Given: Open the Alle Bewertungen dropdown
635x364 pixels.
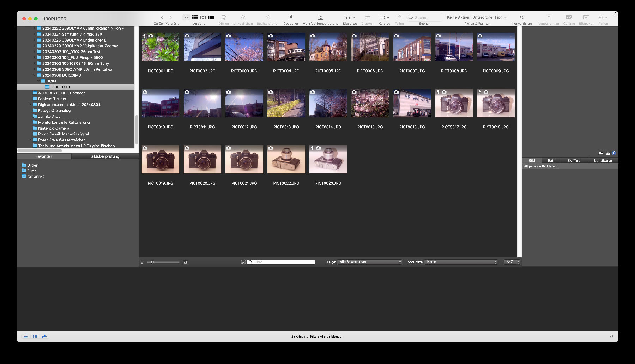Looking at the screenshot, I should pos(370,262).
